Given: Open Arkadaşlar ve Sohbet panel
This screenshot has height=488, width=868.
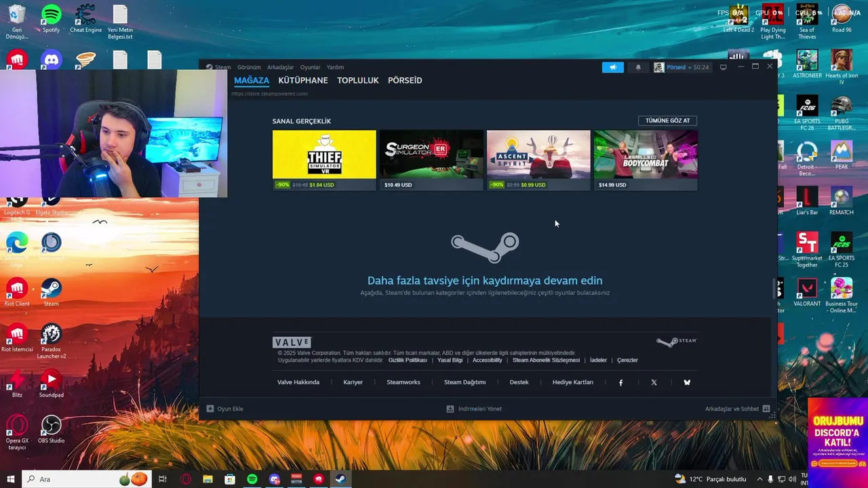Looking at the screenshot, I should point(737,409).
